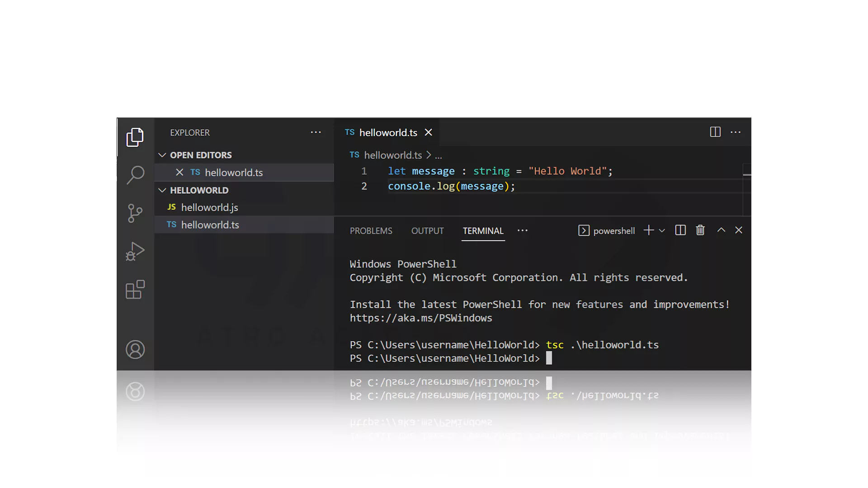Open the Explorer view in activity bar
The width and height of the screenshot is (868, 488).
[x=135, y=137]
